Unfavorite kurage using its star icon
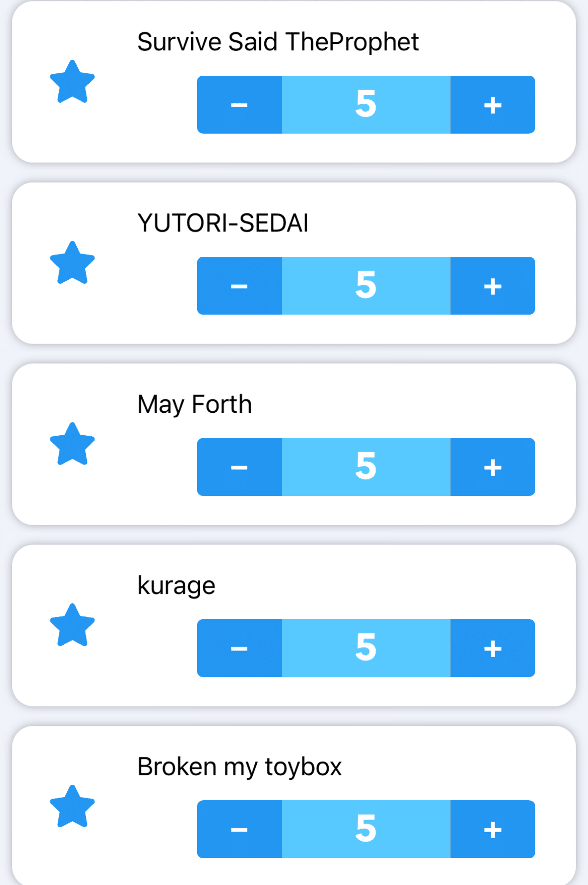This screenshot has width=588, height=885. pyautogui.click(x=72, y=626)
